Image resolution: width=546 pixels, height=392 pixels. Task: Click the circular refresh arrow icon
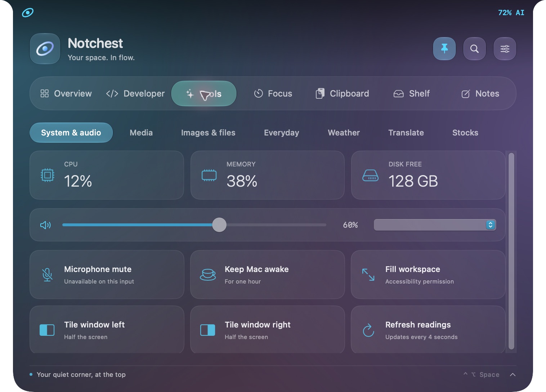coord(368,330)
